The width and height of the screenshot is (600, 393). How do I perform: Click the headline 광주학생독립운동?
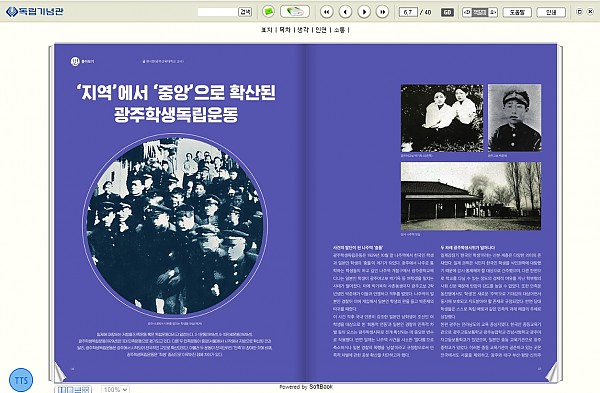(x=176, y=114)
